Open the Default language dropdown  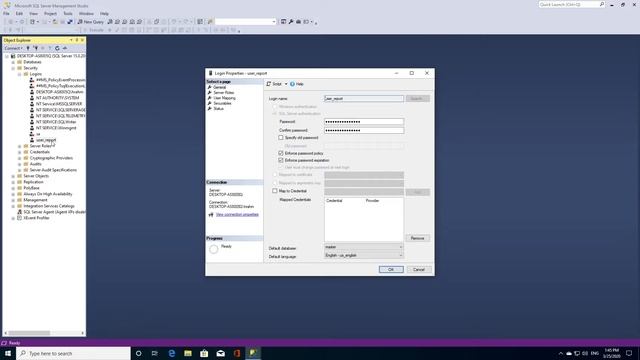point(400,256)
